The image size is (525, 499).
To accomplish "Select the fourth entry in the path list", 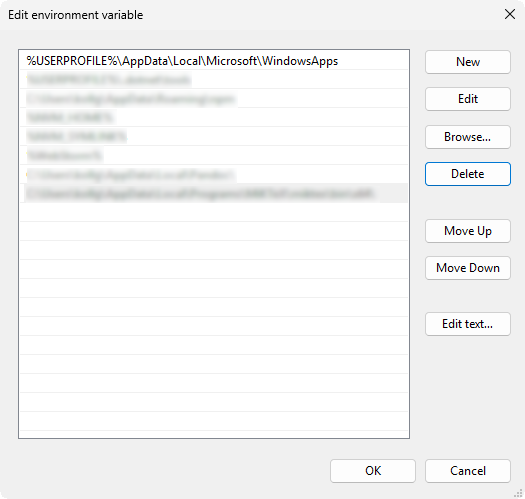I will click(214, 118).
